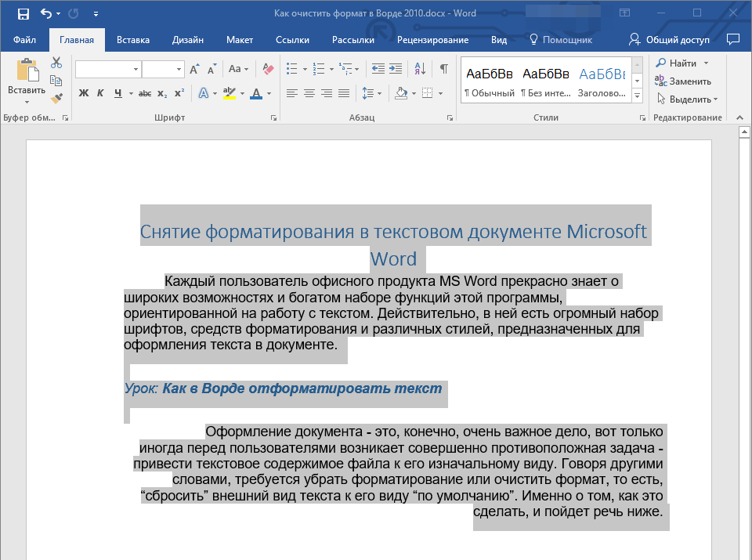Expand the Styles gallery with More arrow
The height and width of the screenshot is (560, 752).
click(x=637, y=96)
